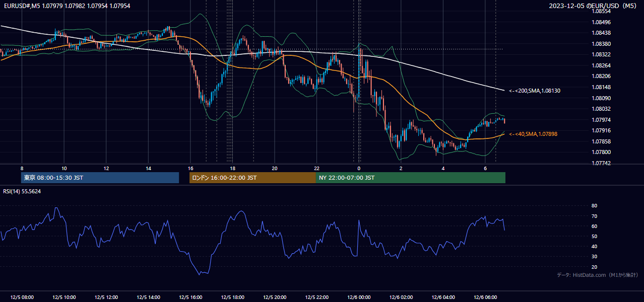The width and height of the screenshot is (644, 302).
Task: Click the 12/5 20:00 date label
Action: tap(274, 297)
